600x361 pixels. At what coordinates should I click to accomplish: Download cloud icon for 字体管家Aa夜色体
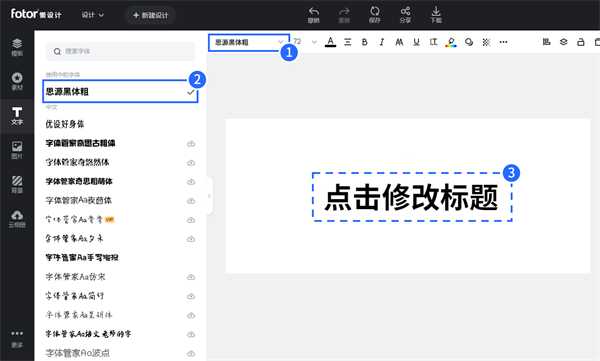click(191, 201)
